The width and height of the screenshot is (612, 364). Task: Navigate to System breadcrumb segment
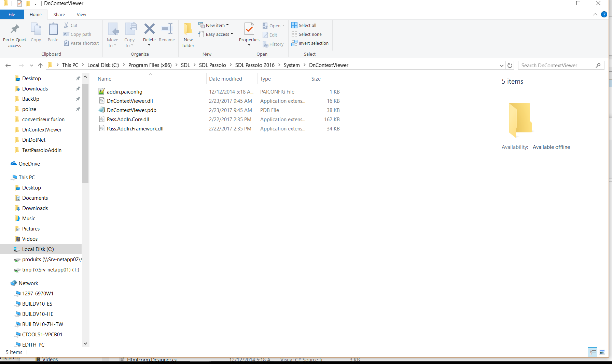(292, 65)
